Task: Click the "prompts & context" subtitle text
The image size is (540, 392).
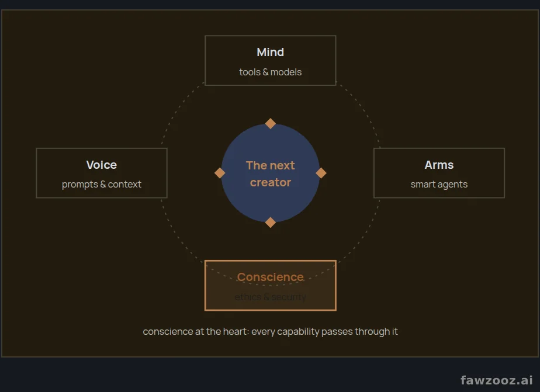Action: point(102,185)
